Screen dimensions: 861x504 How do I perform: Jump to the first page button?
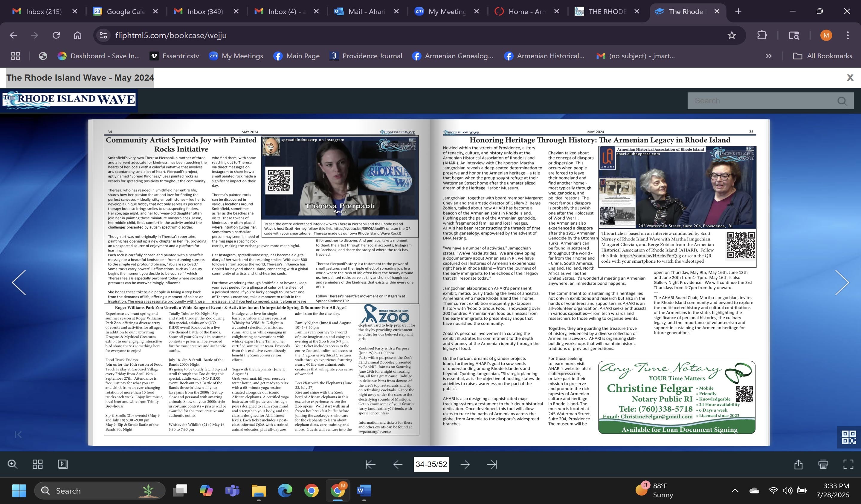(x=371, y=464)
